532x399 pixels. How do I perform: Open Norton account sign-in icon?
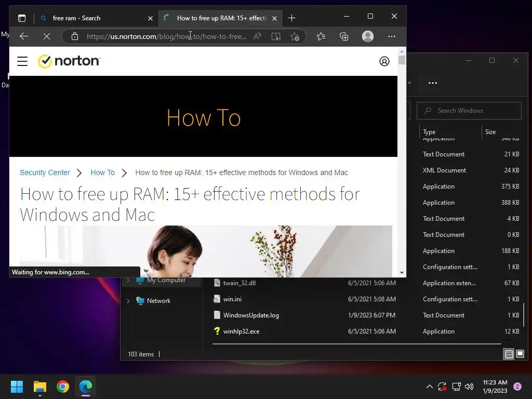[384, 61]
